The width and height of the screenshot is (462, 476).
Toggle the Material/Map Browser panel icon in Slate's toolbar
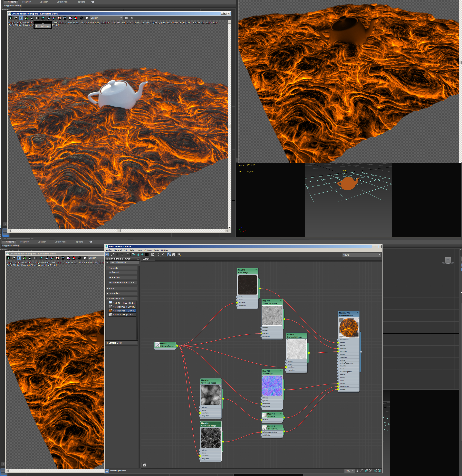(169, 254)
